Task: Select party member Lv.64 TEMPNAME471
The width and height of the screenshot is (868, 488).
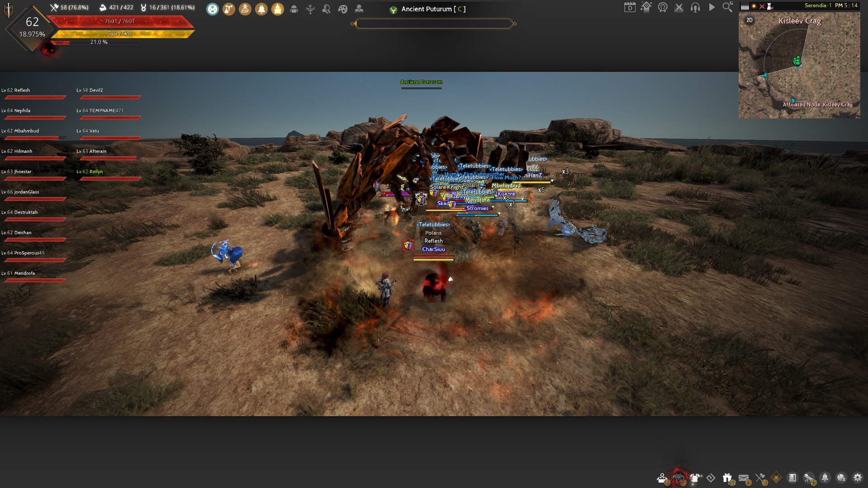Action: 109,113
